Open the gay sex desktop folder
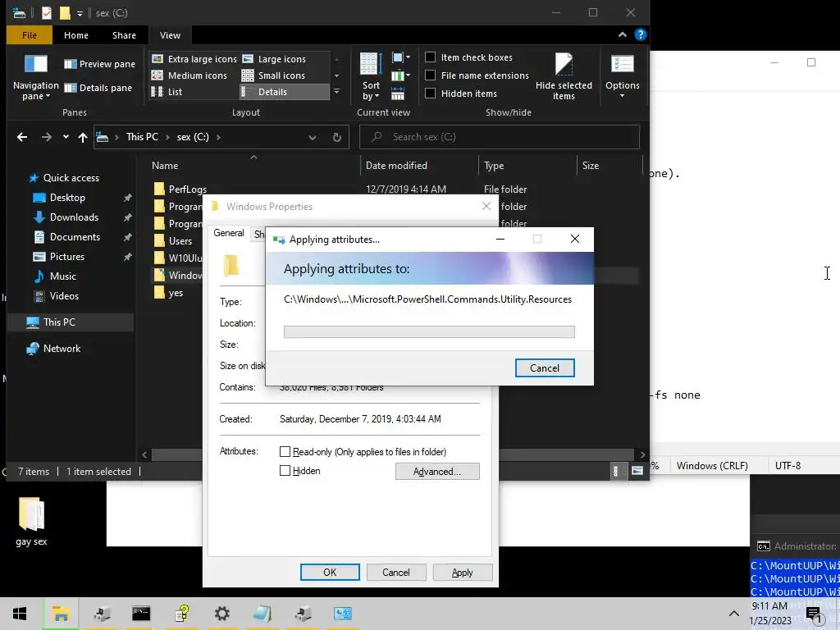Image resolution: width=840 pixels, height=630 pixels. (x=32, y=522)
